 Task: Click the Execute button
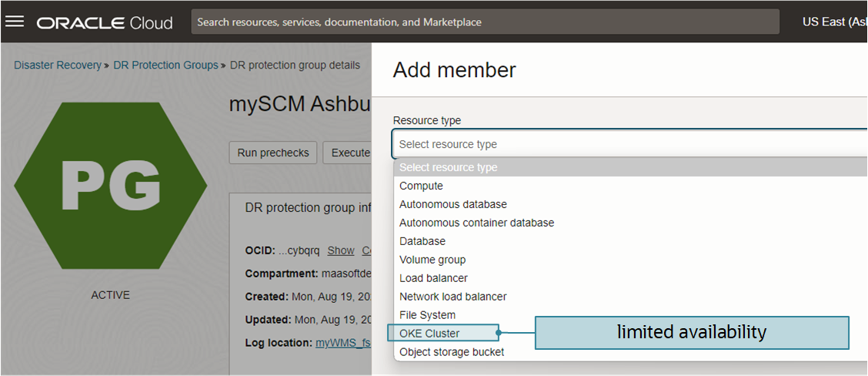[350, 153]
